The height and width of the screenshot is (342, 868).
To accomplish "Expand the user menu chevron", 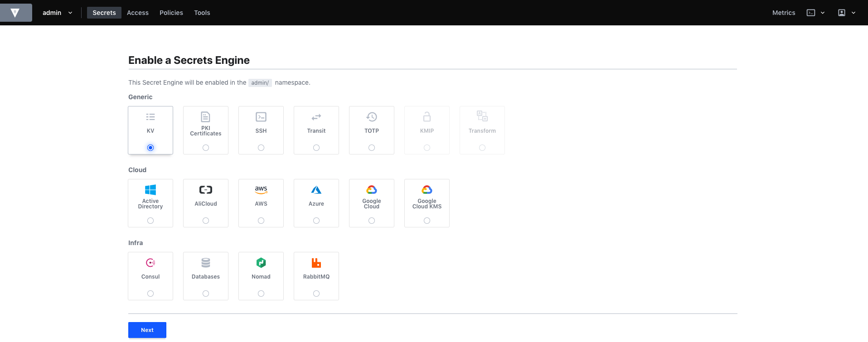I will click(x=853, y=13).
